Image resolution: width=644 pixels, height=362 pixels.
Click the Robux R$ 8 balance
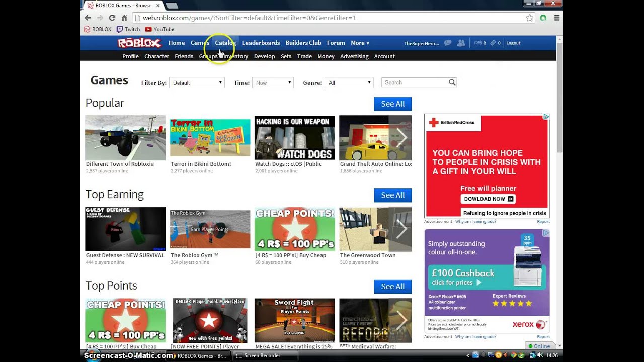click(480, 43)
